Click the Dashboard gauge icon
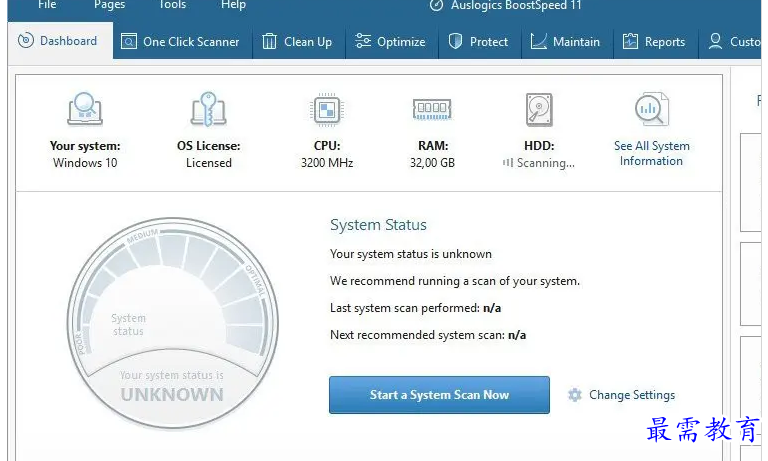The image size is (768, 461). click(26, 40)
